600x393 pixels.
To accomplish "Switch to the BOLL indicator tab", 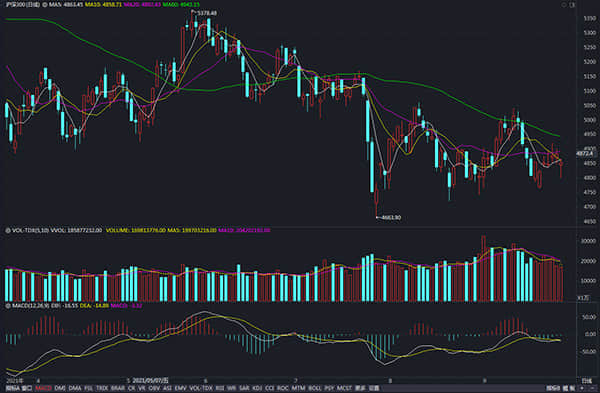I will [x=315, y=388].
